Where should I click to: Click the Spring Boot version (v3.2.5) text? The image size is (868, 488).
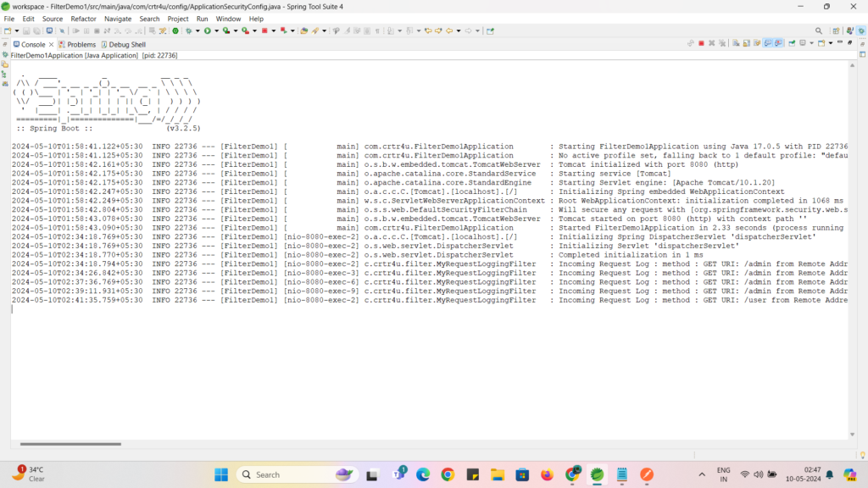click(183, 129)
